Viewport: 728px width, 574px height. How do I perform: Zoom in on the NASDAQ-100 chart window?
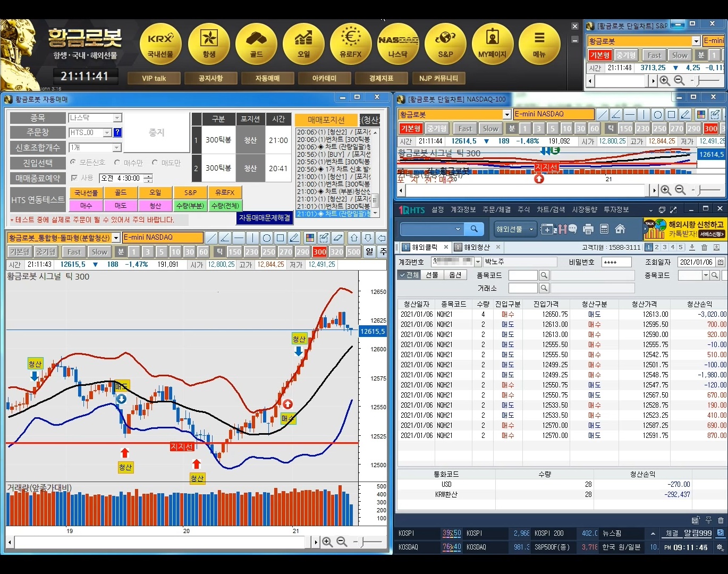pos(666,190)
